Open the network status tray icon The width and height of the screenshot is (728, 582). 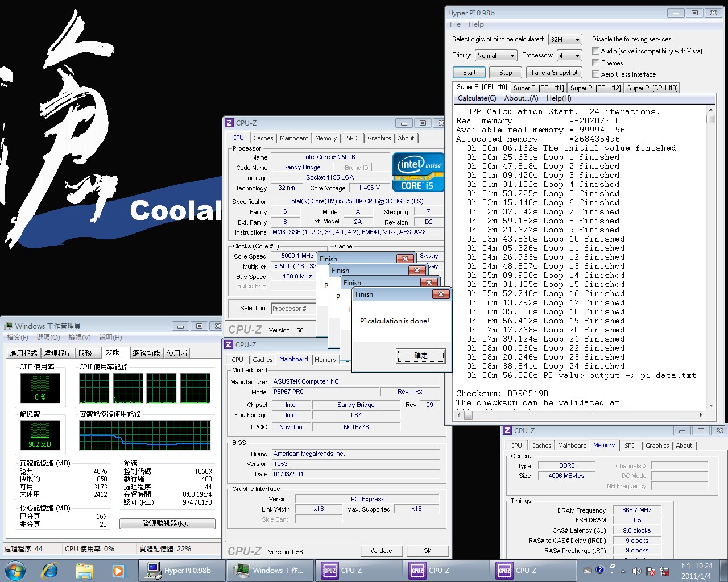(664, 571)
